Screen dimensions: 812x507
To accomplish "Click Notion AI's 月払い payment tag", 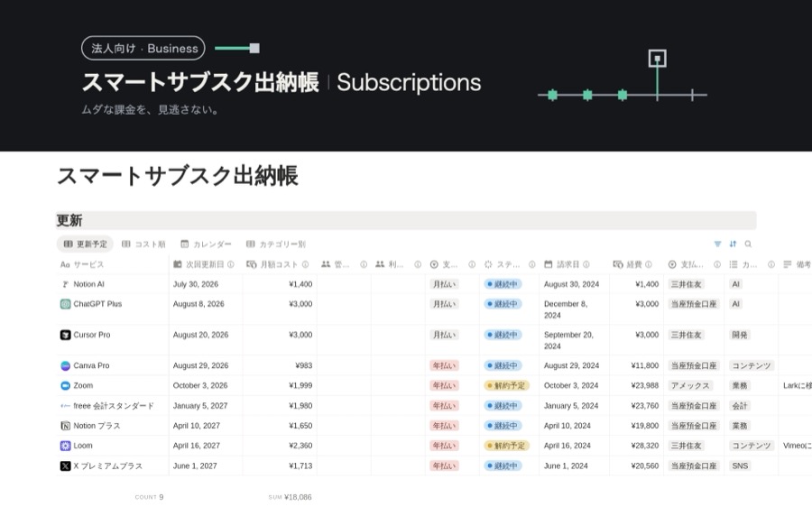I will tap(444, 284).
